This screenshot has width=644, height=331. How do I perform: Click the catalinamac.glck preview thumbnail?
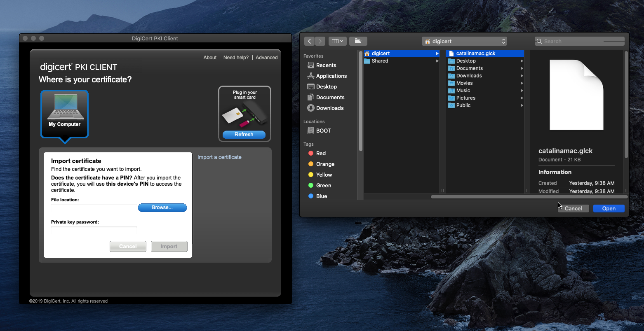point(576,95)
